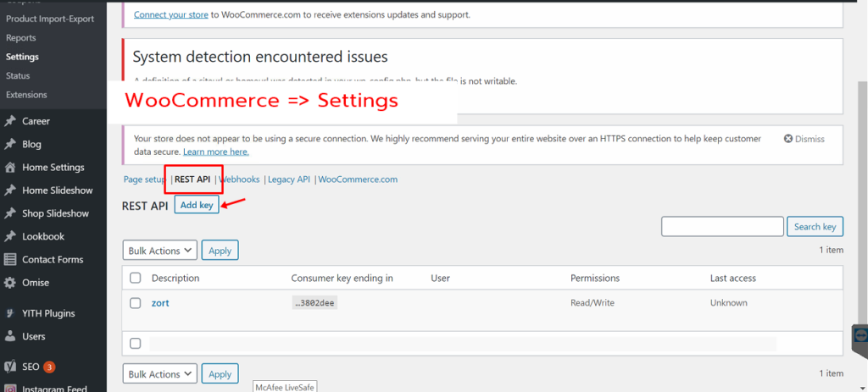Open the Page setup sub-tab
Screen dimensions: 868x392
pyautogui.click(x=144, y=179)
